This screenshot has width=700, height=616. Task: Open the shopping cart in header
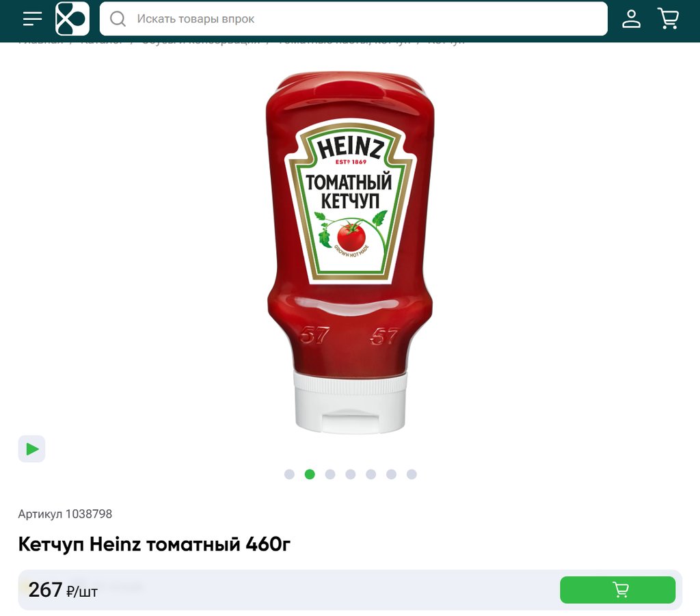coord(669,18)
